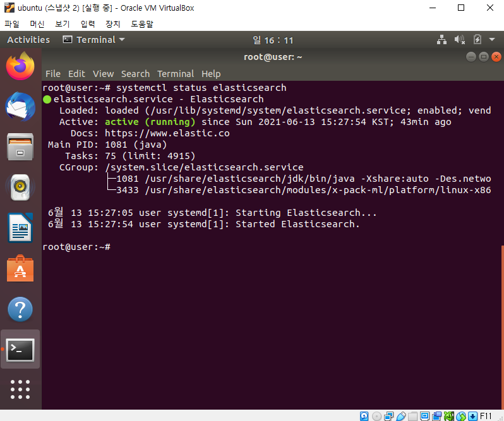
Task: Click the green 'active (running)' status text
Action: click(150, 122)
